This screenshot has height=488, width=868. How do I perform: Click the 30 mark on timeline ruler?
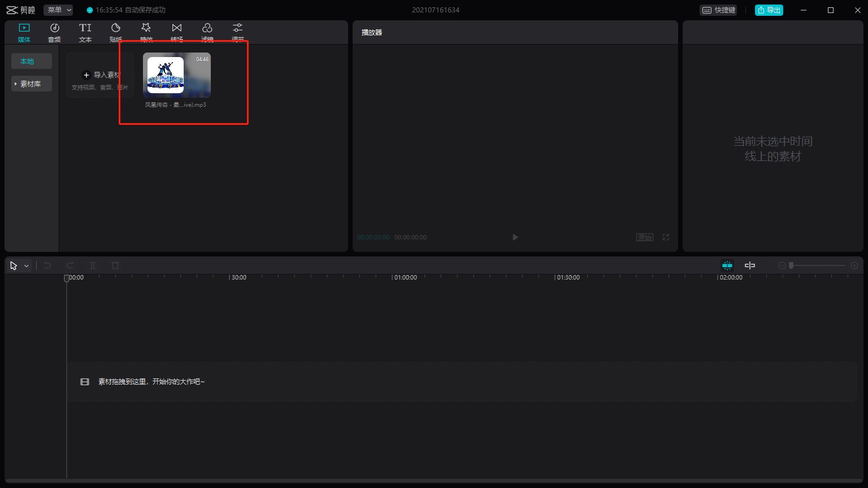point(238,277)
